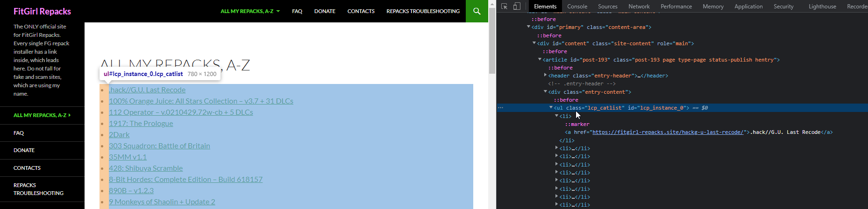The height and width of the screenshot is (209, 868).
Task: Click the FitGirl Repacks site title
Action: pos(42,11)
